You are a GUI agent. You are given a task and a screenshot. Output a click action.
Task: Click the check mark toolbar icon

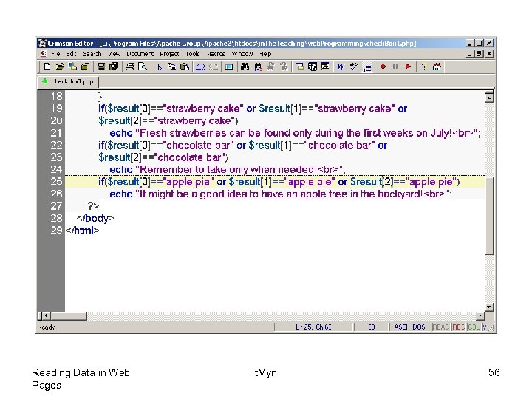click(x=353, y=66)
